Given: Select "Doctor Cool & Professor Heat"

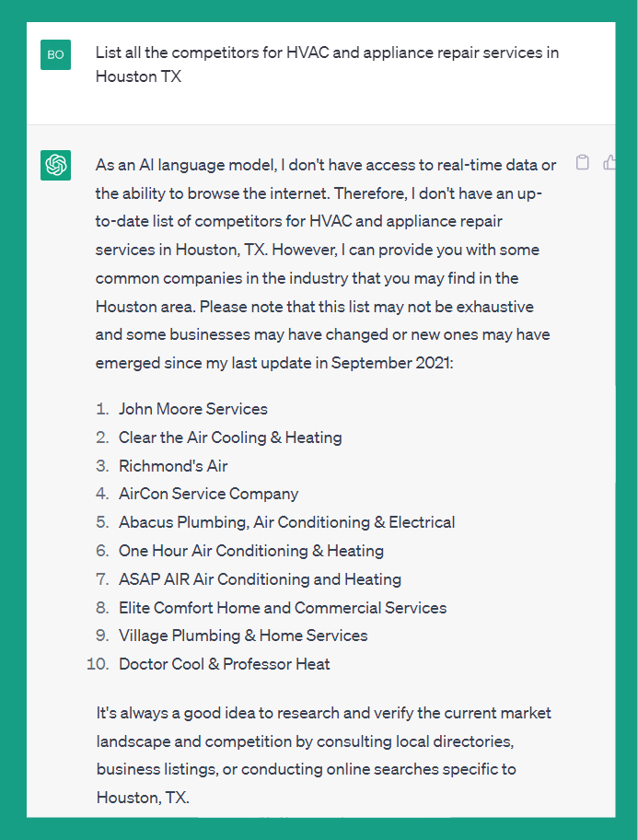Looking at the screenshot, I should click(224, 664).
